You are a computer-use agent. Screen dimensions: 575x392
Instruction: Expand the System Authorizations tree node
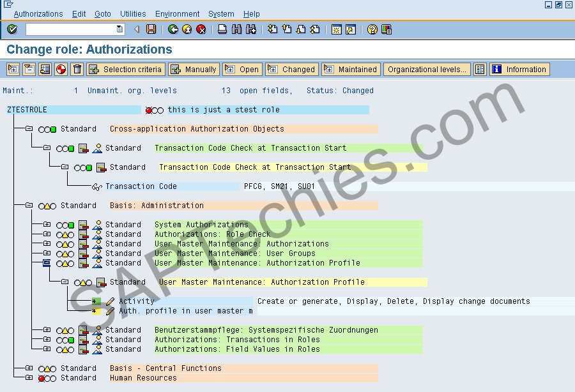coord(47,225)
